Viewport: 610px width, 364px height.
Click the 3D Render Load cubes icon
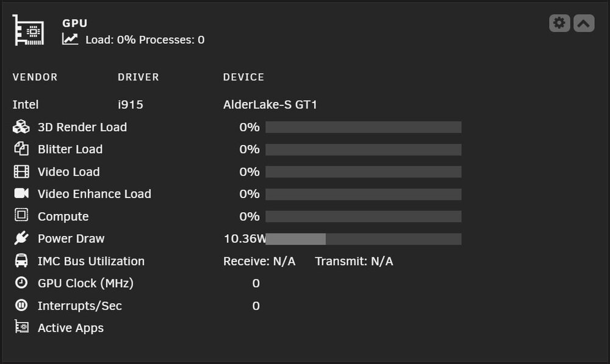[21, 127]
